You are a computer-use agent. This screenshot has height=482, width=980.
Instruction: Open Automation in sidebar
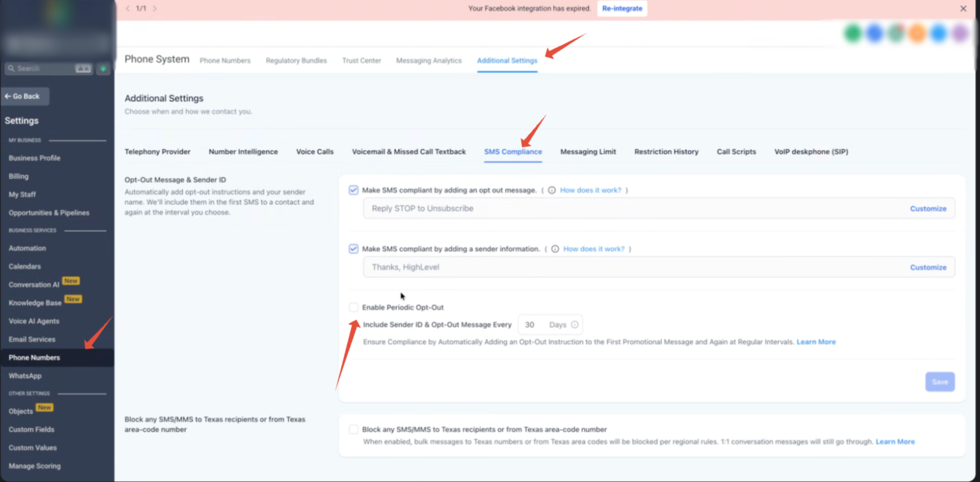point(27,248)
